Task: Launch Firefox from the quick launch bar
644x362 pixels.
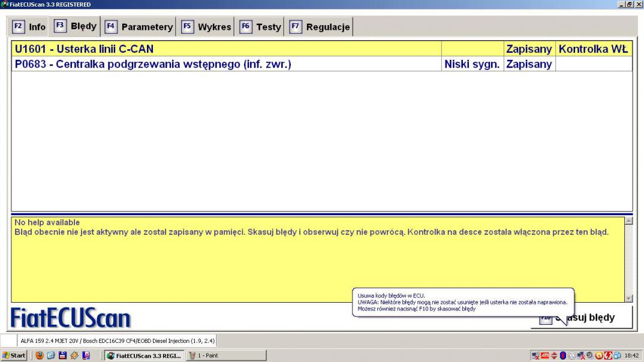Action: (x=40, y=355)
